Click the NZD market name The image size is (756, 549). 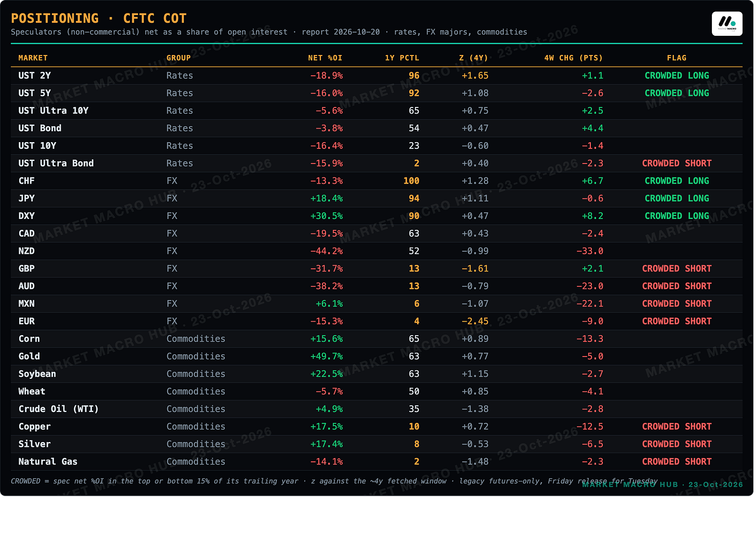click(x=26, y=251)
